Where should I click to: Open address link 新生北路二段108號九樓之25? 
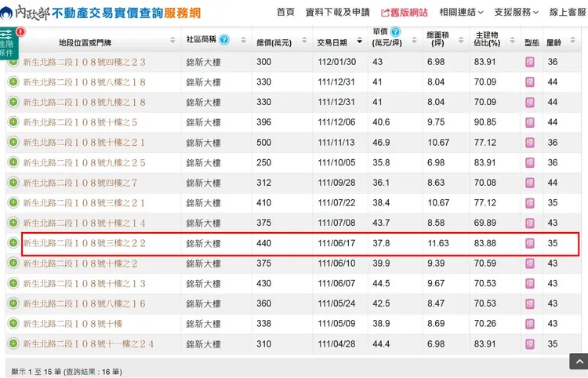pos(84,163)
